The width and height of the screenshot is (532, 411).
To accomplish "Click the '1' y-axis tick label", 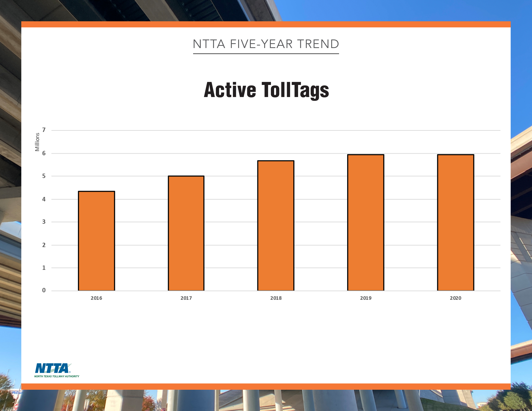I will [44, 268].
